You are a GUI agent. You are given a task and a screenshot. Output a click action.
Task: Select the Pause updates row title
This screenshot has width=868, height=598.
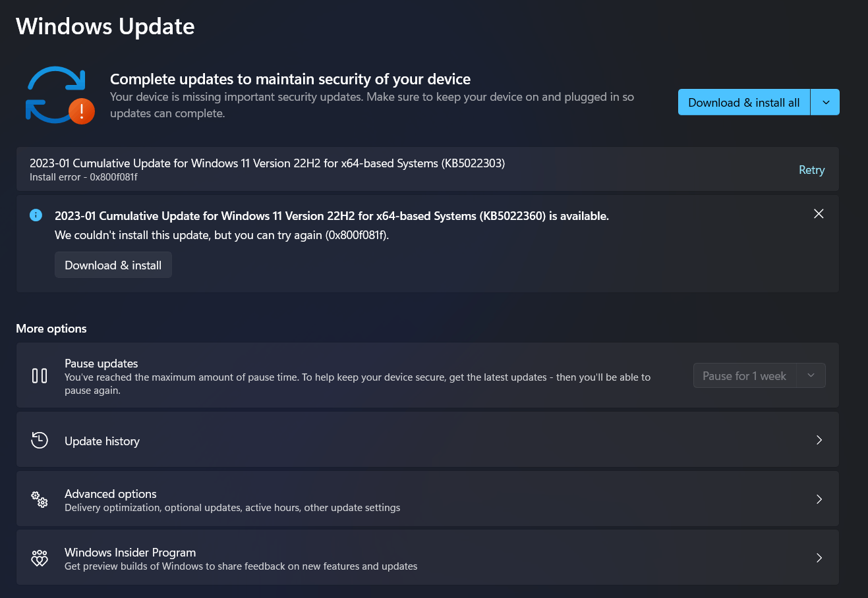(101, 364)
